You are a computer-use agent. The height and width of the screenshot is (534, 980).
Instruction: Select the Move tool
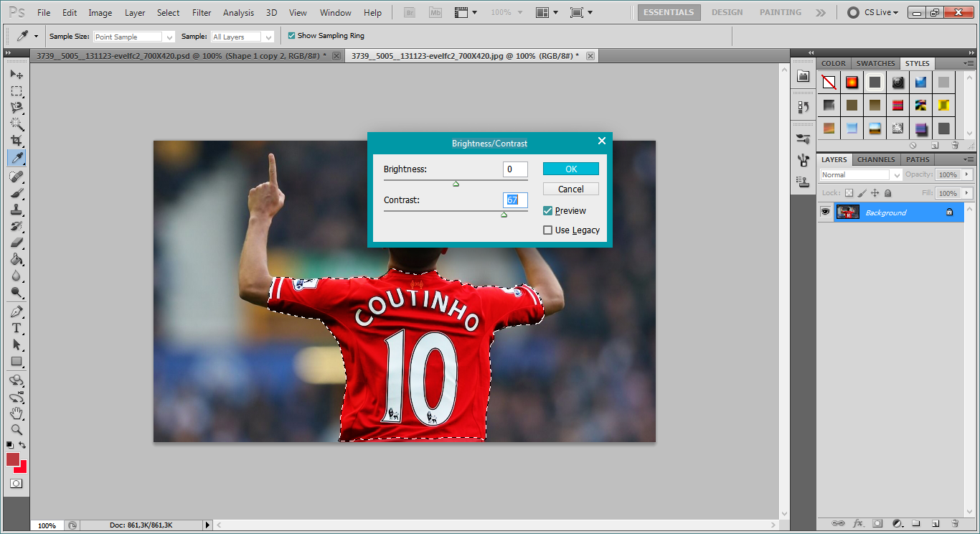17,75
